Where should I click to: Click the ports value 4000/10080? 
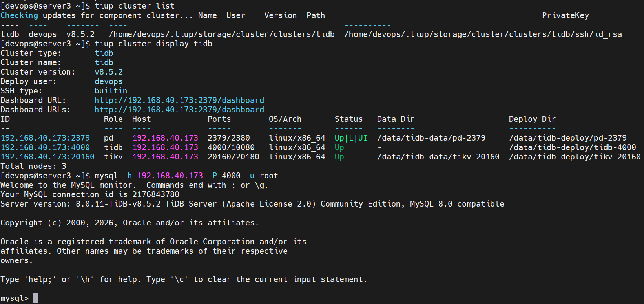click(231, 147)
